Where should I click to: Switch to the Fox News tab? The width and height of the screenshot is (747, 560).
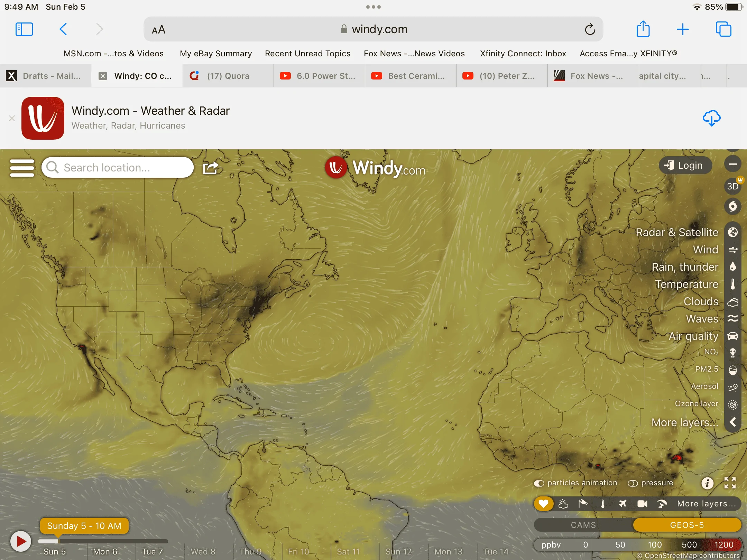point(593,76)
